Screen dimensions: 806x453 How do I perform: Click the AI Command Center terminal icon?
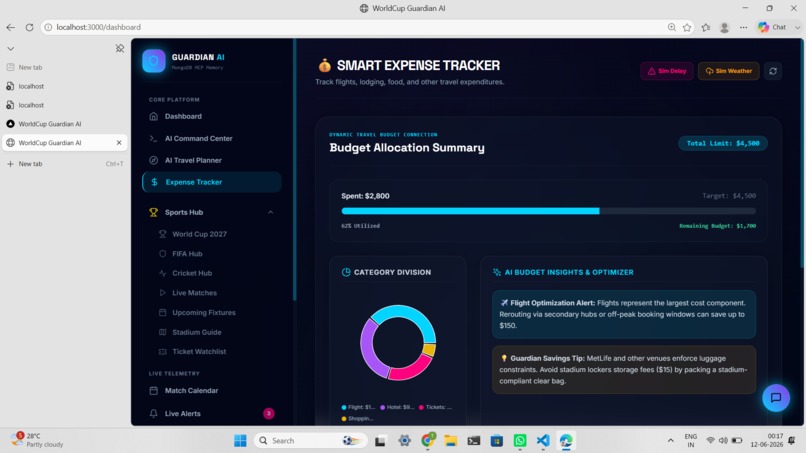pyautogui.click(x=153, y=138)
